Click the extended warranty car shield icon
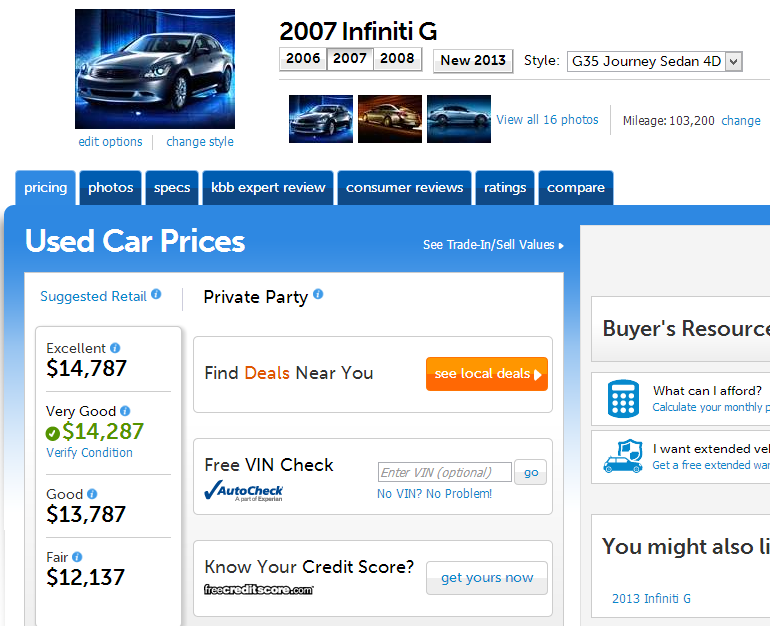Screen dimensions: 770x626 [x=623, y=457]
